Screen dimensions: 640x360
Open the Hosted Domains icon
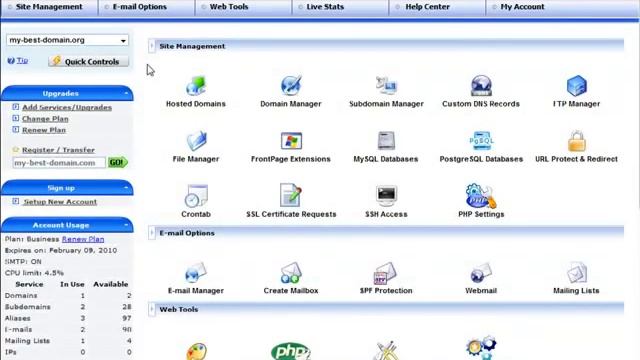(x=196, y=85)
